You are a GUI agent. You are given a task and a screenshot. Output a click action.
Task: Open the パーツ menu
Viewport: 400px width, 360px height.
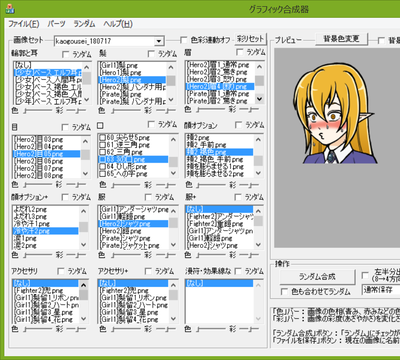[56, 24]
